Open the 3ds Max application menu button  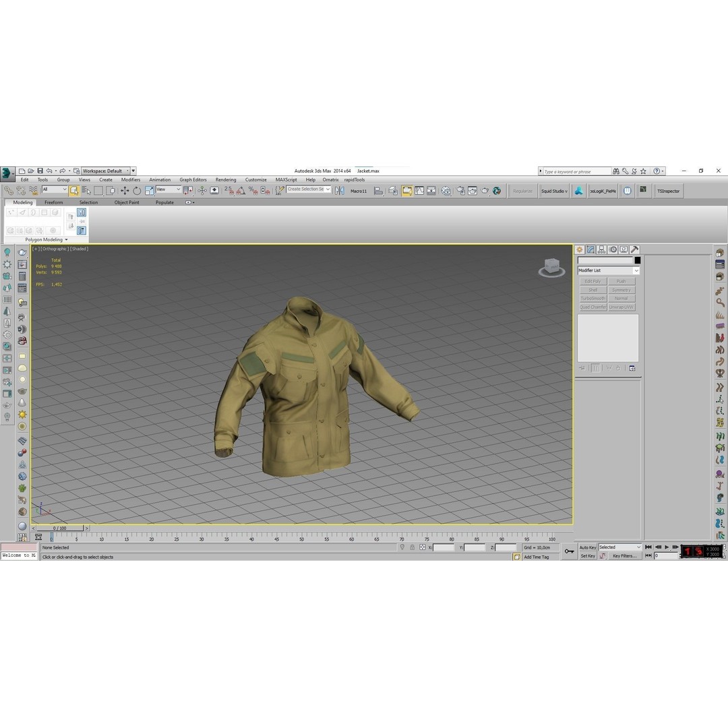(x=7, y=173)
